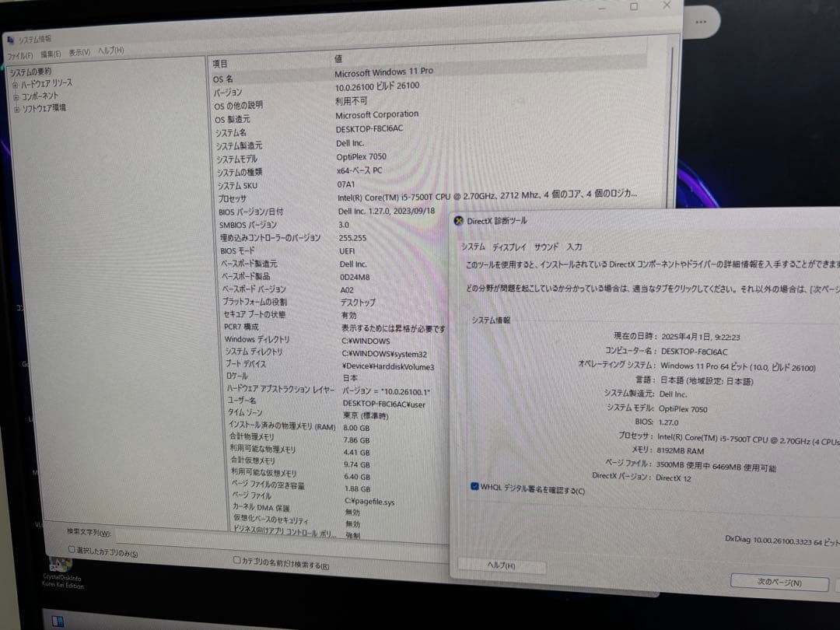Click the 次のページ(N) button

pyautogui.click(x=779, y=583)
